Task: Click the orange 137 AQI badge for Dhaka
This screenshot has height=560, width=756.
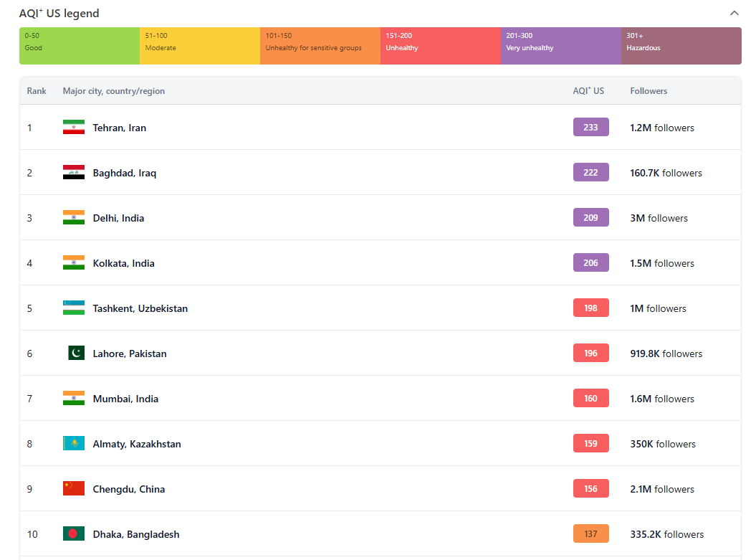Action: [x=590, y=534]
